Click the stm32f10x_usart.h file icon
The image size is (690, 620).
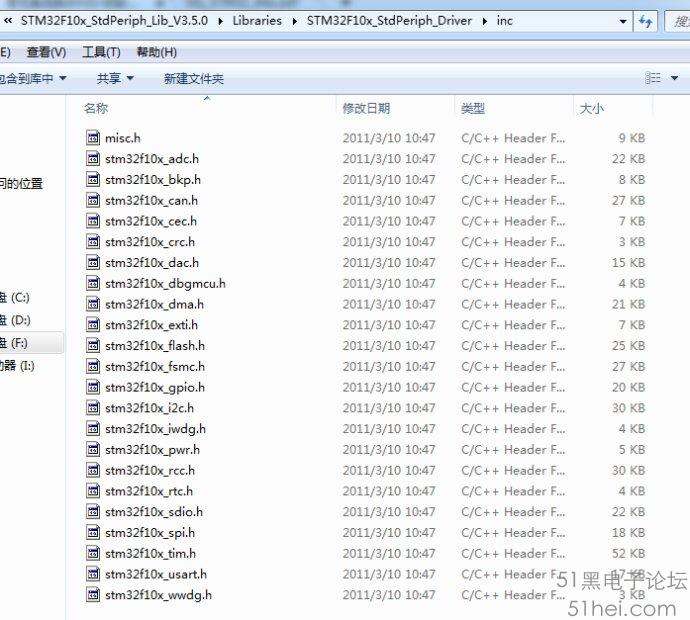93,574
